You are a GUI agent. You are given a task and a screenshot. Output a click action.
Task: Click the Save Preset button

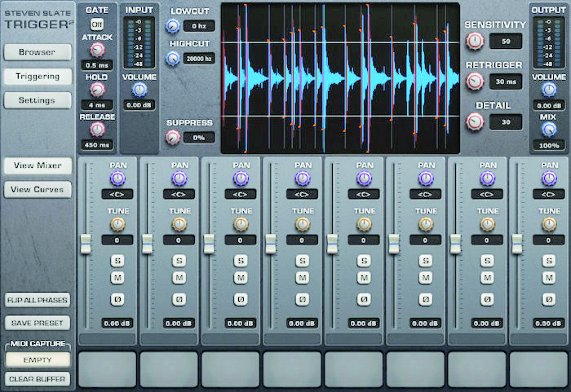click(x=37, y=323)
